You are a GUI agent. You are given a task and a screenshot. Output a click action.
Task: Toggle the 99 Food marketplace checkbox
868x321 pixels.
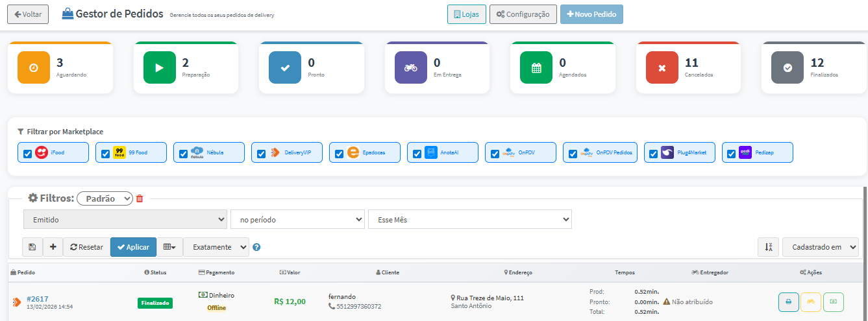pos(105,154)
